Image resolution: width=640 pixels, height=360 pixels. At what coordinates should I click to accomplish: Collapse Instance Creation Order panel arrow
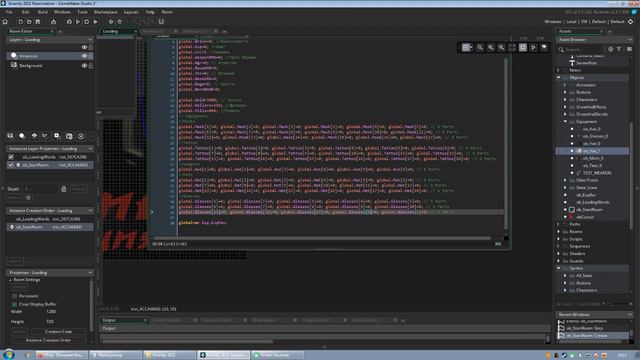[x=90, y=211]
